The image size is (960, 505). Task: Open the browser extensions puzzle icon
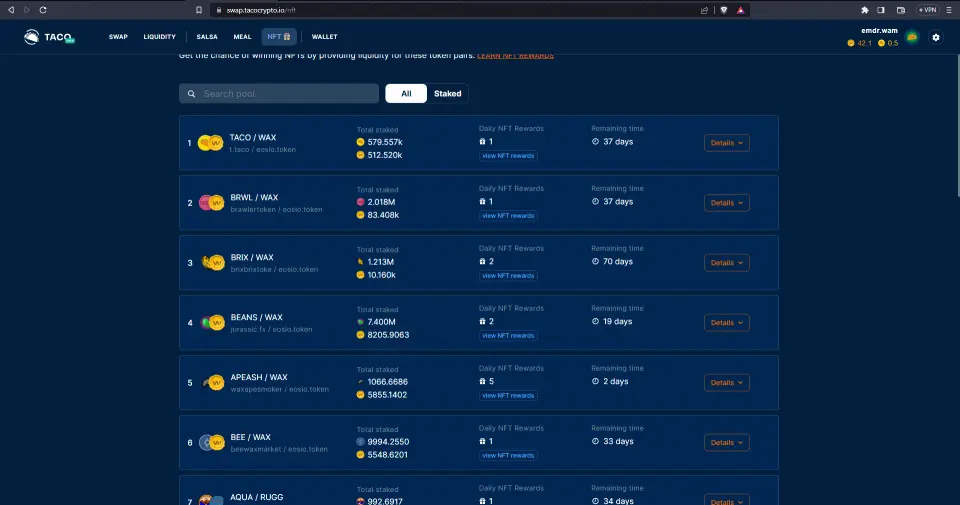point(864,10)
